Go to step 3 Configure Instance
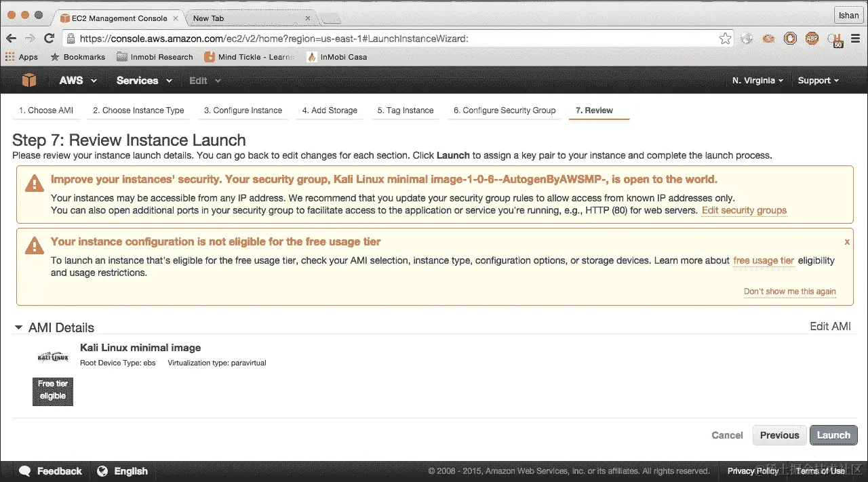868x482 pixels. tap(243, 111)
